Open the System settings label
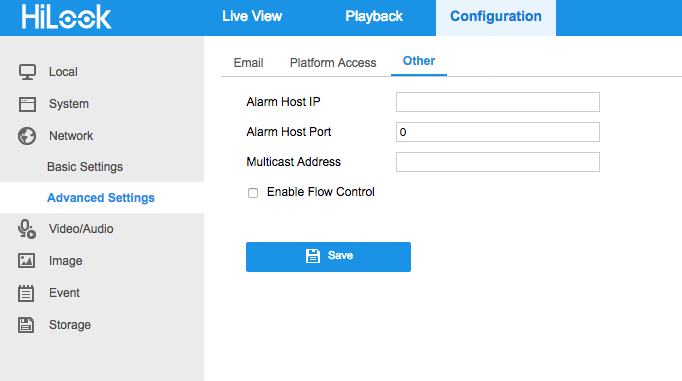The image size is (682, 381). coord(69,104)
